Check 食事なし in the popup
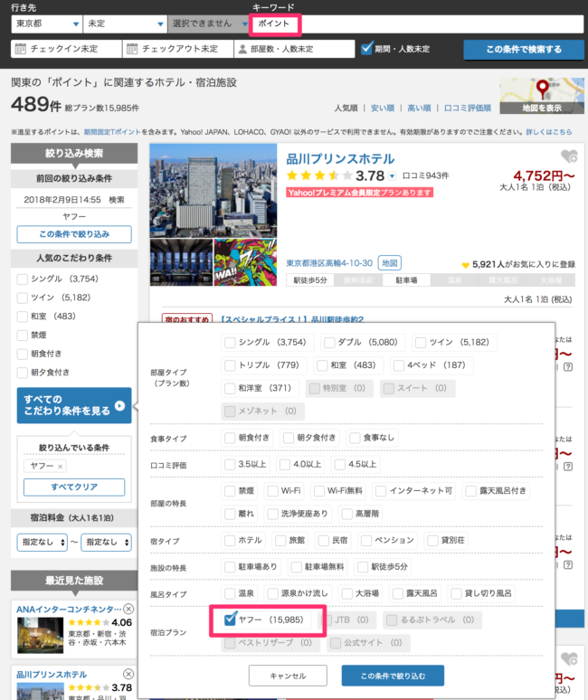 click(x=355, y=438)
